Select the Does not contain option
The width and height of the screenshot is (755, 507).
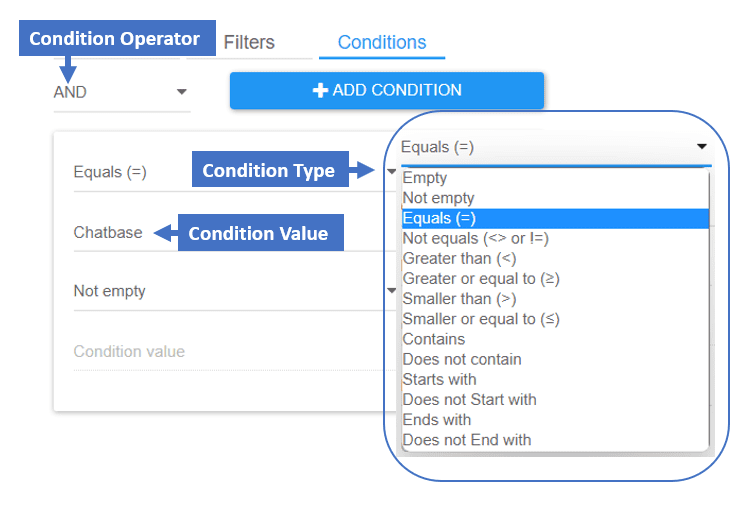555,360
